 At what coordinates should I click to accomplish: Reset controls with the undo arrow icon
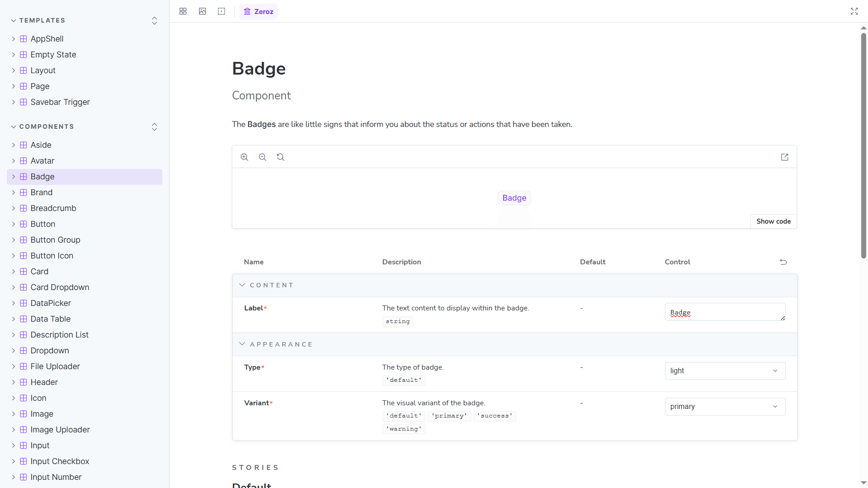point(783,262)
